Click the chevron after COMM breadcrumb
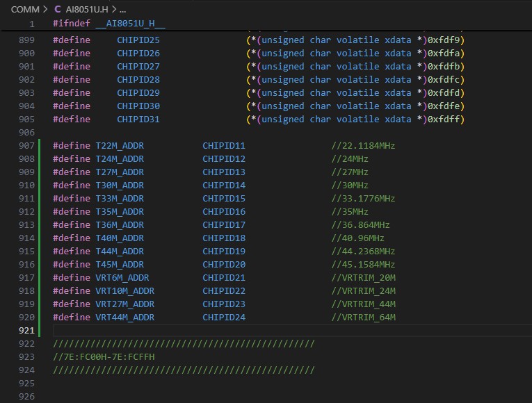The width and height of the screenshot is (532, 403). pos(46,10)
